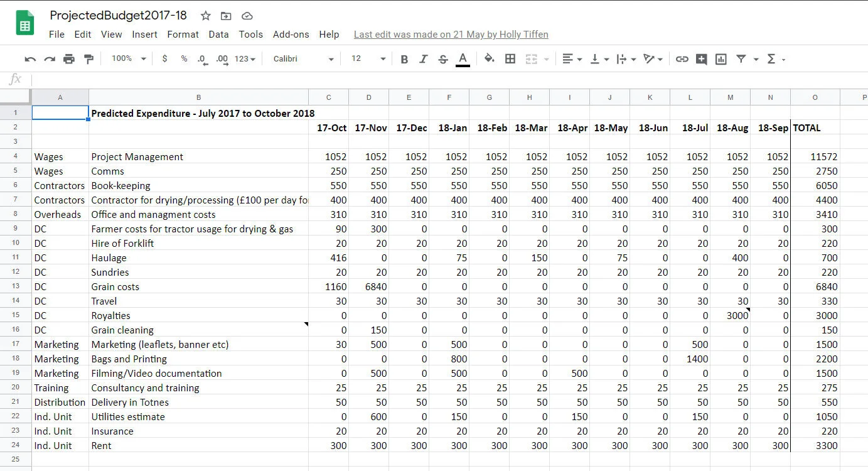Open the functions sigma menu
Viewport: 868px width, 471px height.
click(776, 58)
